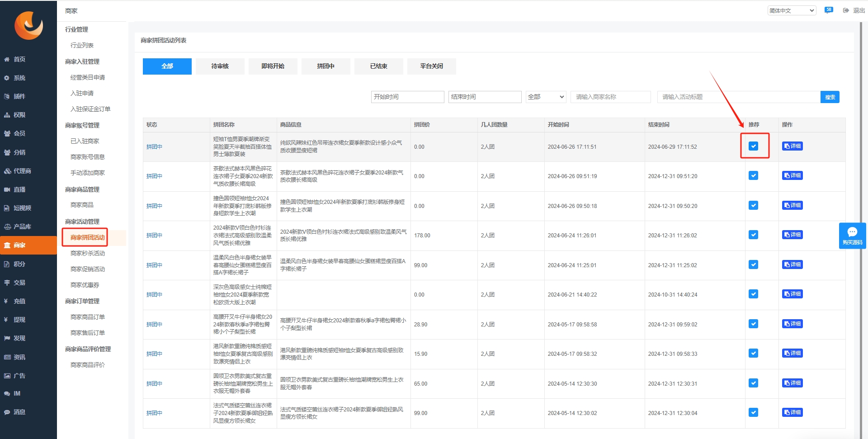Open 入驻保证金订单 in the submenu
Viewport: 868px width, 439px height.
[90, 109]
